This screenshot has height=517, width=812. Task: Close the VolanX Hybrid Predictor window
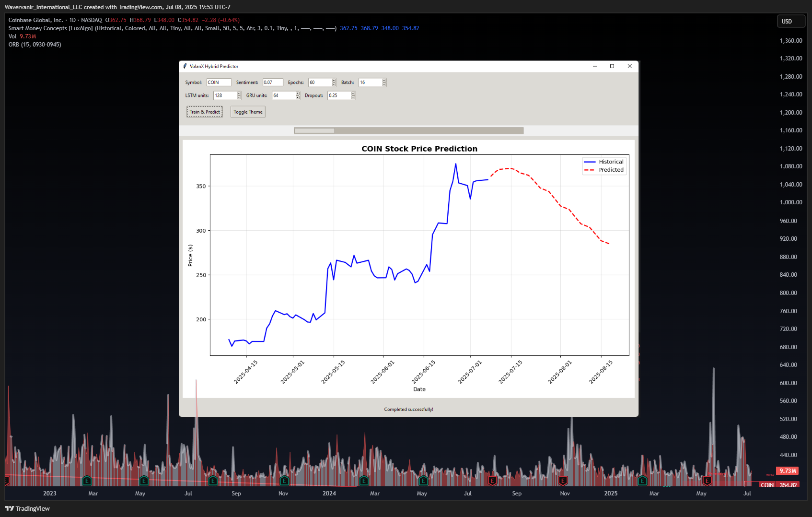coord(630,66)
